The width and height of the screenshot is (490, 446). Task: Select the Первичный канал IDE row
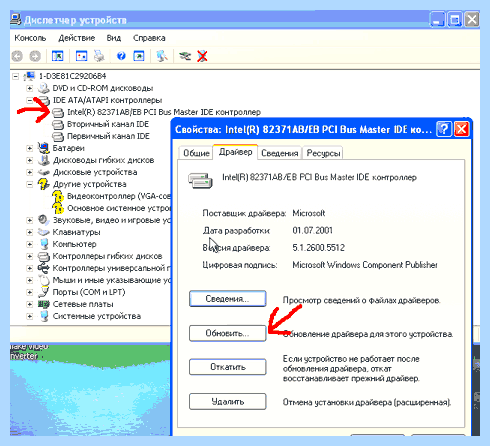(x=108, y=136)
